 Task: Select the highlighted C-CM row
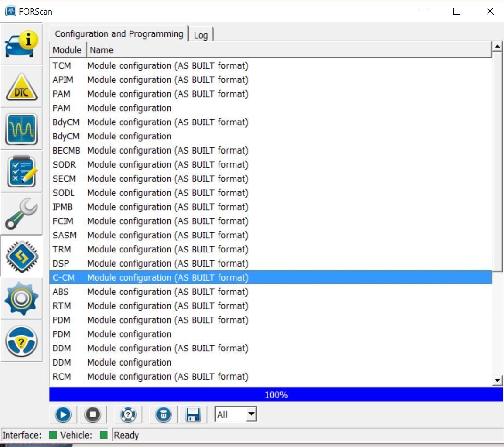point(271,277)
